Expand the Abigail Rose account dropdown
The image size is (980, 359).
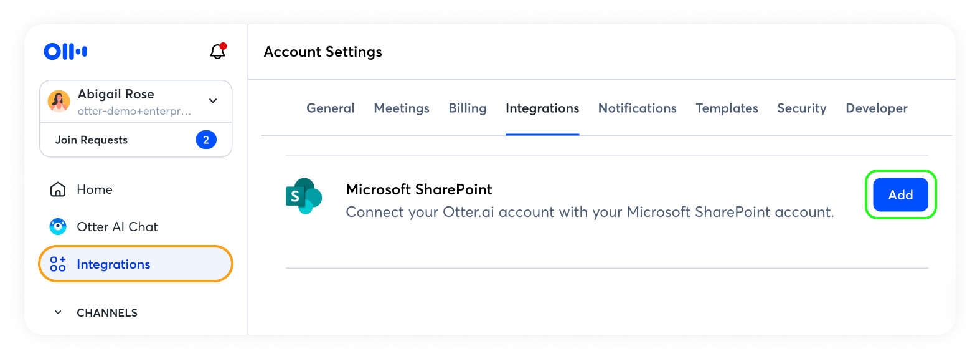pyautogui.click(x=213, y=101)
